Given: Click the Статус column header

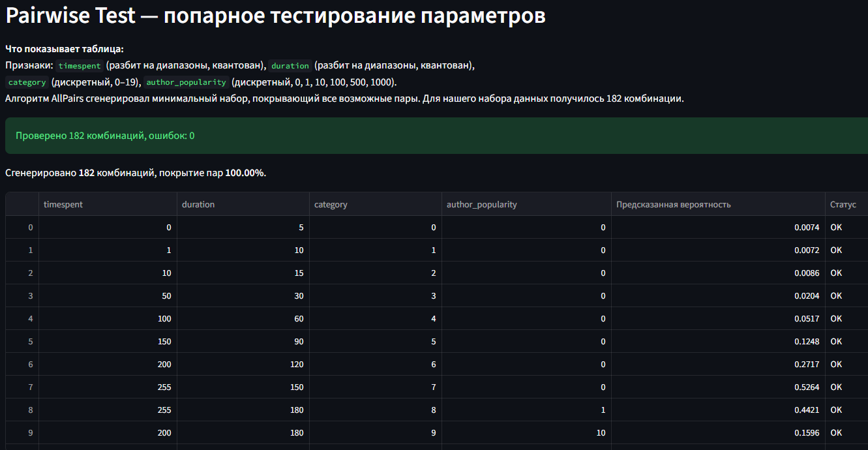Looking at the screenshot, I should point(846,204).
